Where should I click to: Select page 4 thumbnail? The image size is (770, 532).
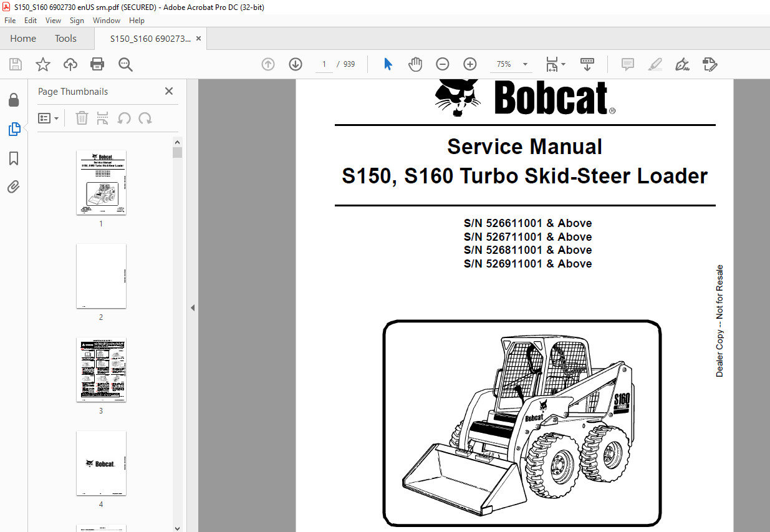click(x=101, y=463)
